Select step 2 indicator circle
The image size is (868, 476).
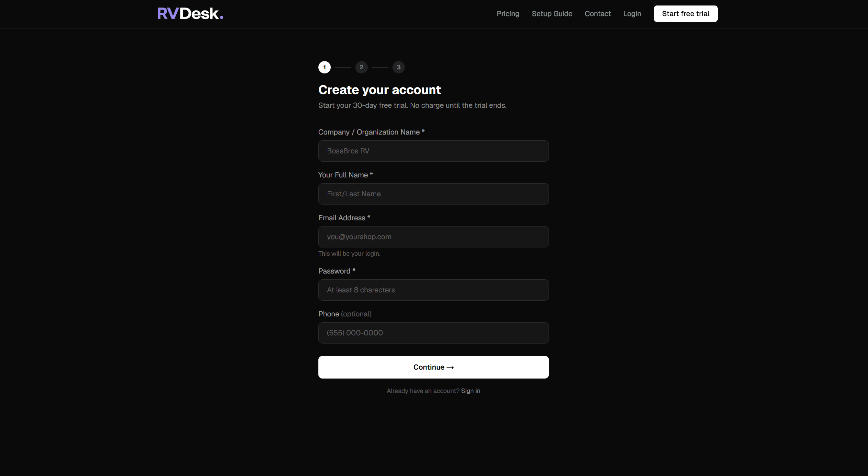pyautogui.click(x=361, y=67)
